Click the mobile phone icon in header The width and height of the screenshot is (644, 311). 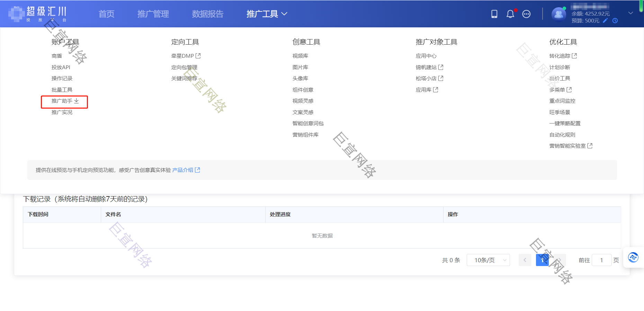(494, 14)
